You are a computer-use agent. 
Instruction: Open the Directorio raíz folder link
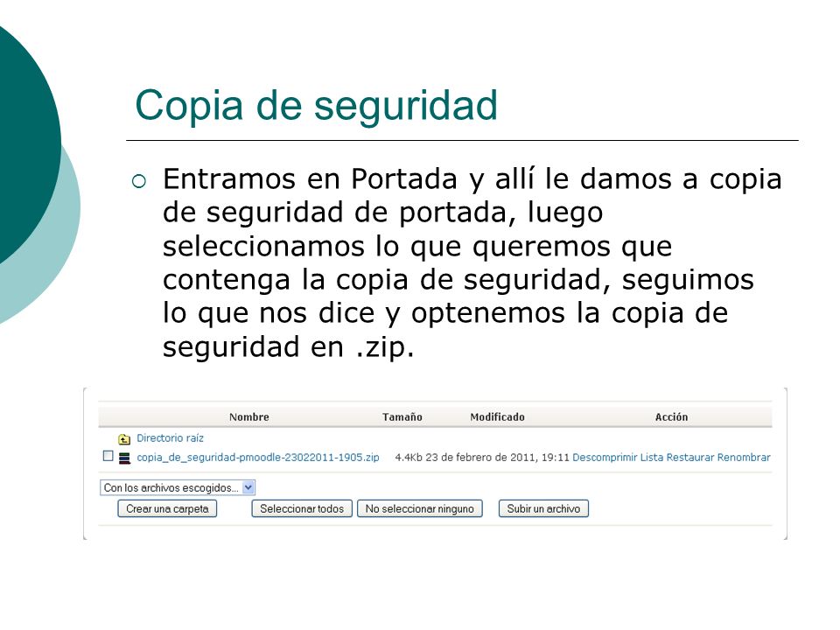(170, 438)
